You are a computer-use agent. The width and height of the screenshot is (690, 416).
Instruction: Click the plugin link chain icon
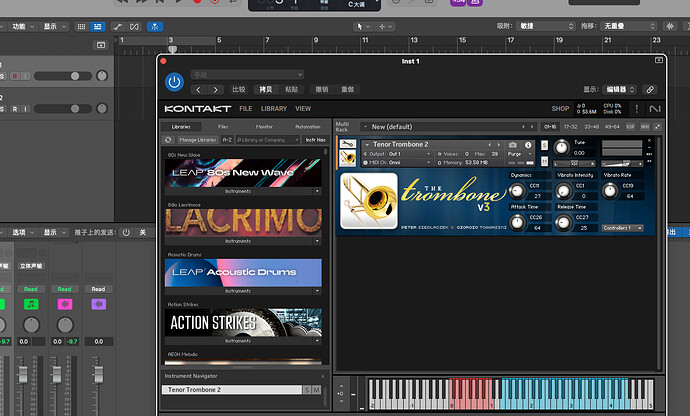pyautogui.click(x=650, y=89)
